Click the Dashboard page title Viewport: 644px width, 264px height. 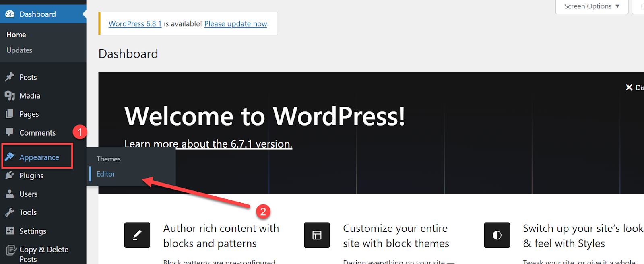pos(128,54)
